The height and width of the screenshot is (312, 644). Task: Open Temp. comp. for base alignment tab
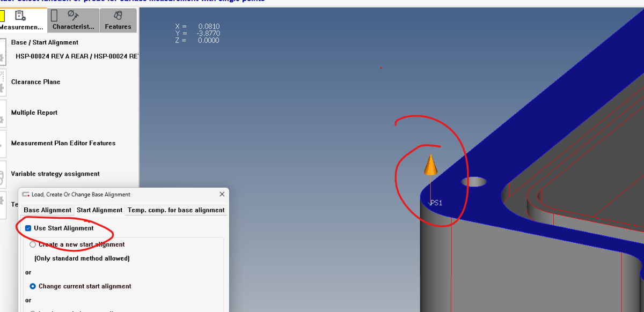click(176, 210)
